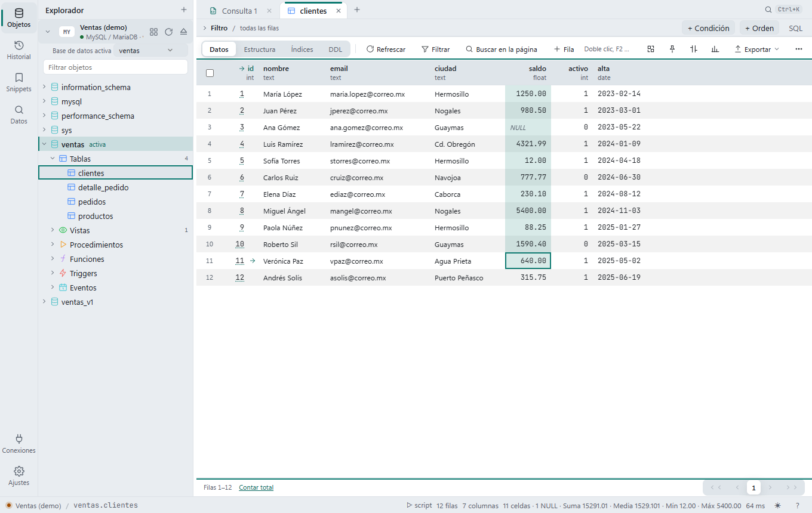Screen dimensions: 812x513
Task: Add a sort with + Orden
Action: 759,28
